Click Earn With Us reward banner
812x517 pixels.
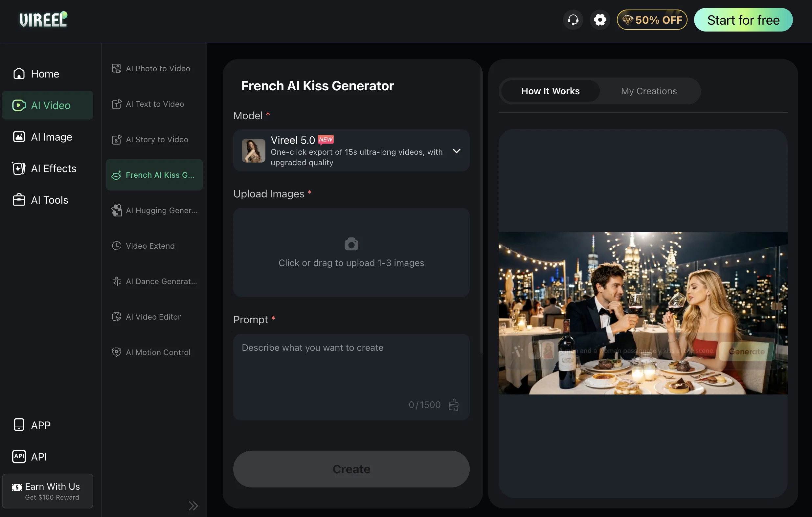pyautogui.click(x=48, y=491)
